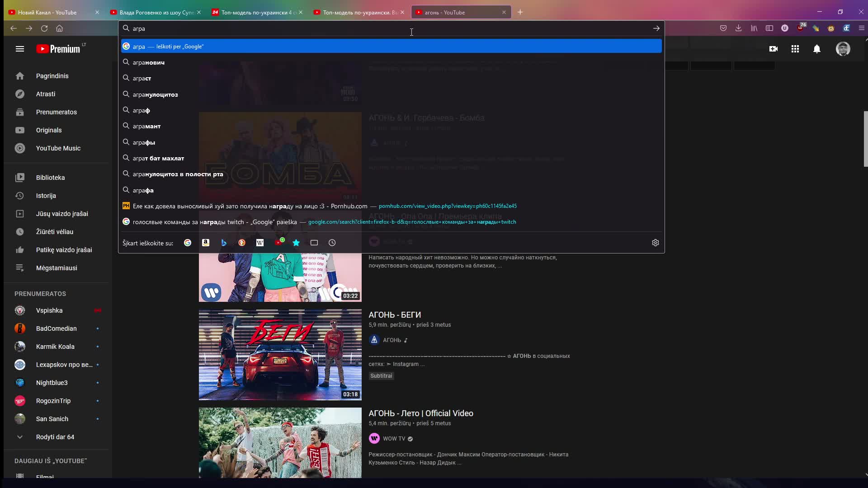Search with YouTube one-off engine icon
868x488 pixels.
coord(279,242)
